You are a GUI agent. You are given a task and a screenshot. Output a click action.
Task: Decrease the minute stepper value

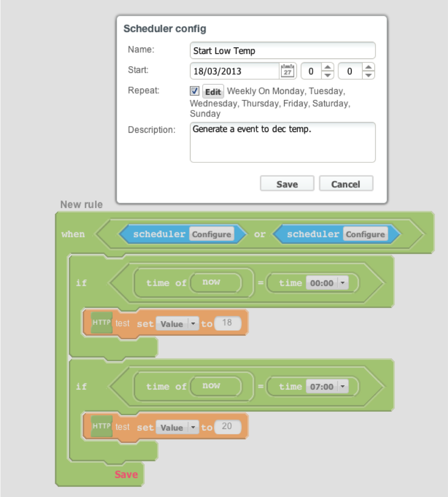368,75
